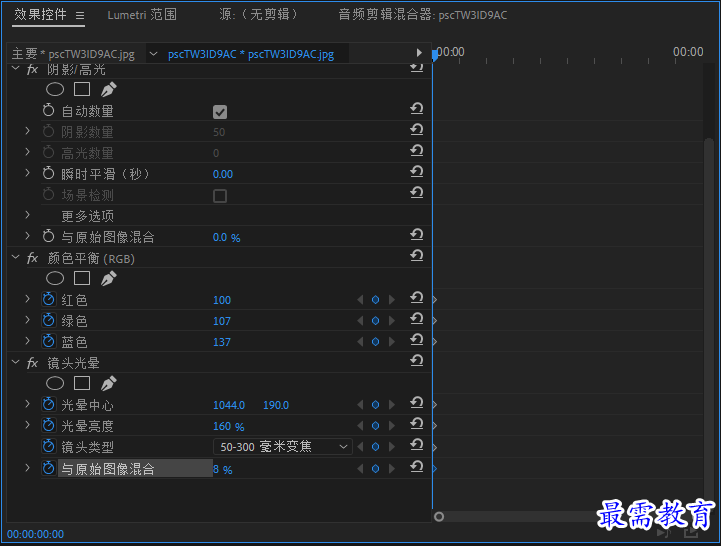Toggle stopwatch for 与原始图像混合 under 阴影/高光
The width and height of the screenshot is (721, 546).
pos(48,236)
